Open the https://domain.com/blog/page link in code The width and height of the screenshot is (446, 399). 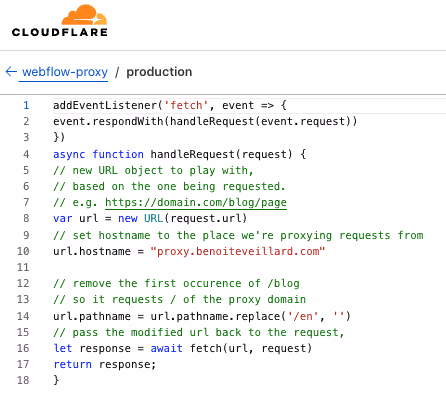tap(196, 202)
